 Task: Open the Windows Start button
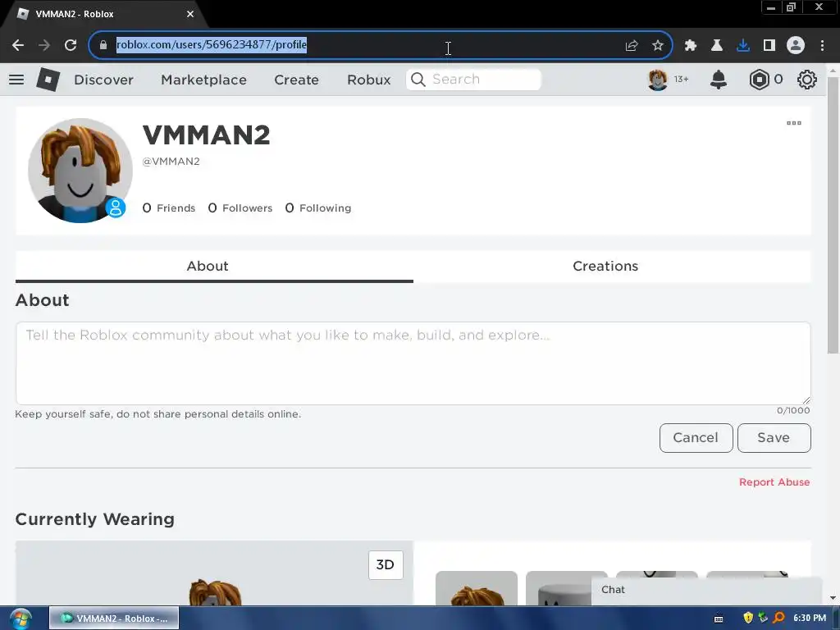coord(21,619)
